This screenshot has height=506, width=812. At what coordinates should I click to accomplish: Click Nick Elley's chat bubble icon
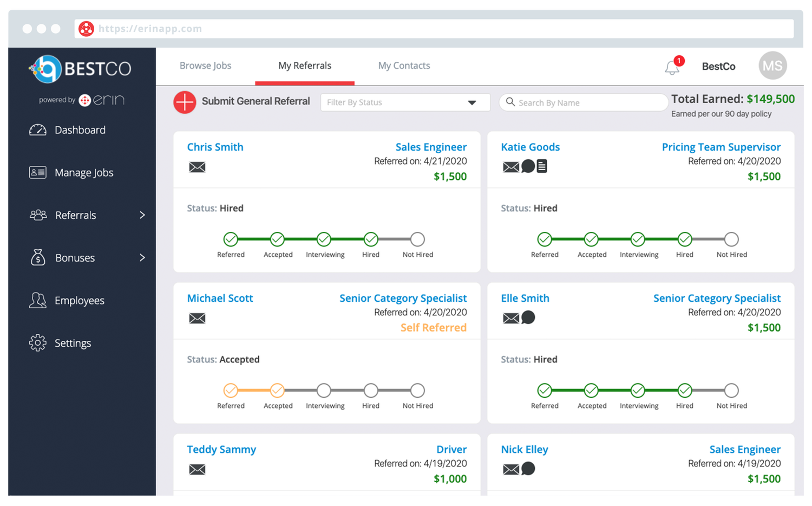[x=528, y=469]
